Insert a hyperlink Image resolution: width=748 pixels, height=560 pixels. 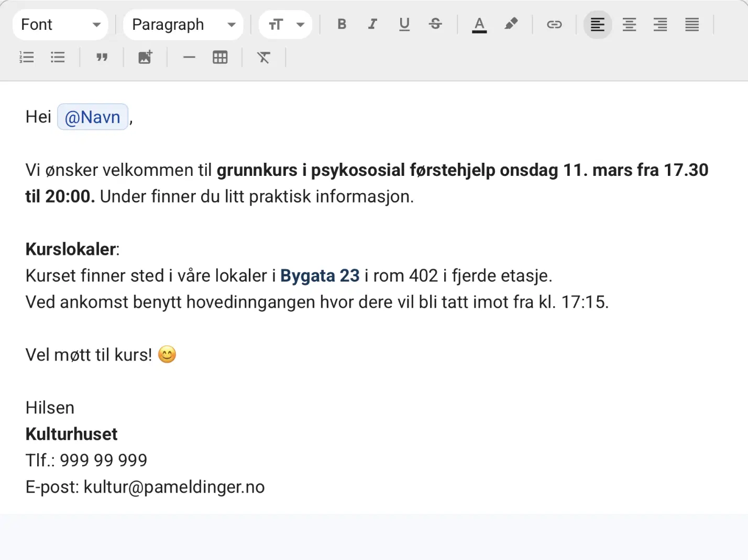(x=554, y=24)
